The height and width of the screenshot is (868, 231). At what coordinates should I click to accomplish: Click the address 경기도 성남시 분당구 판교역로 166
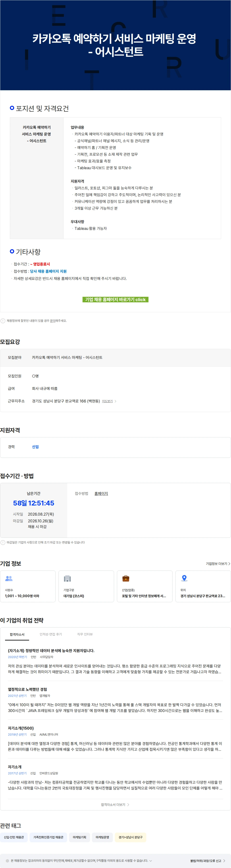click(x=66, y=401)
